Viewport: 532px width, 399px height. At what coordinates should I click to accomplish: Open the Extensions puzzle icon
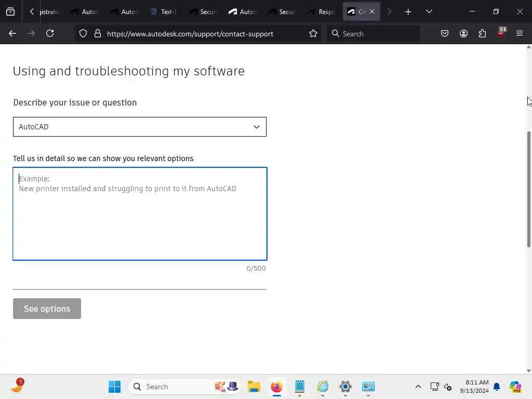(482, 34)
